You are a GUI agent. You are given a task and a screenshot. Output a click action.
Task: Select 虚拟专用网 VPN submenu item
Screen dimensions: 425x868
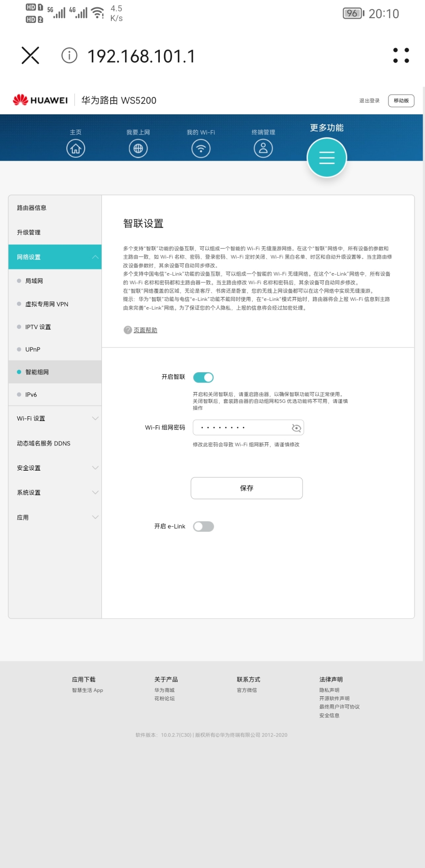pos(55,304)
